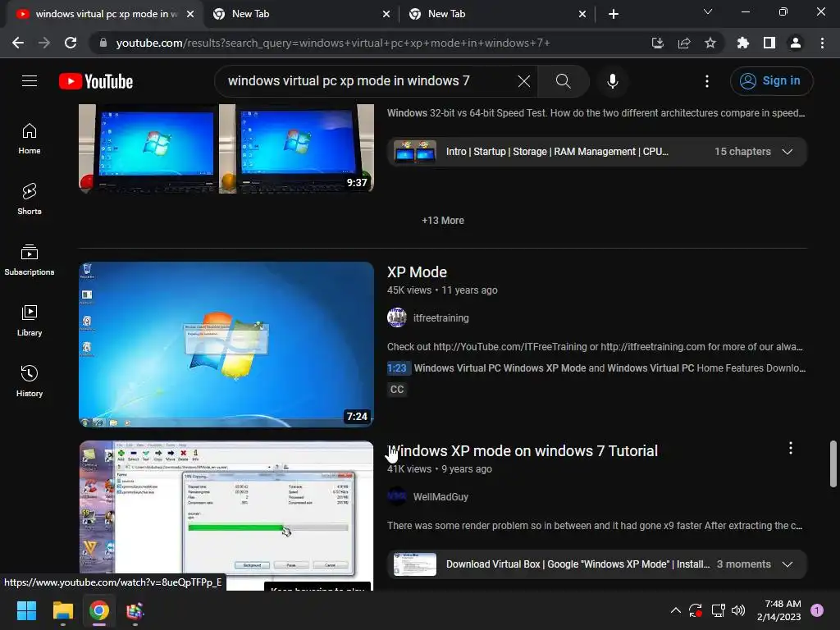This screenshot has width=840, height=630.
Task: Switch to the third New Tab
Action: (x=497, y=15)
